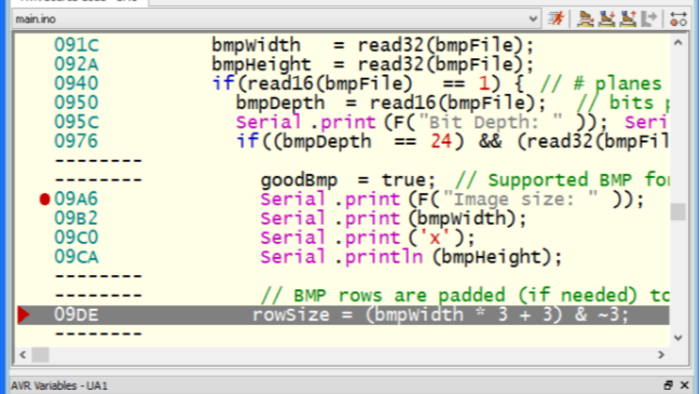Screen dimensions: 700x394
Task: Click the Step Out boot icon
Action: [628, 19]
